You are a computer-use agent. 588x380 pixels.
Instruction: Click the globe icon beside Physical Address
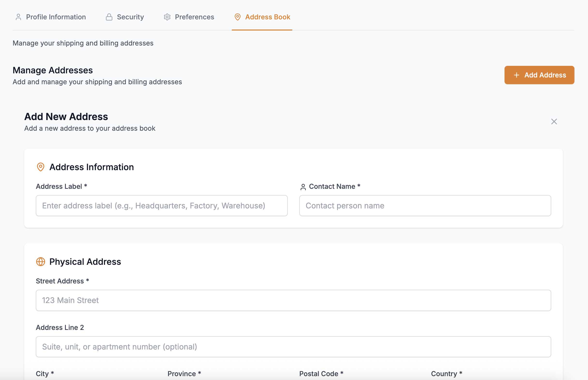coord(40,262)
